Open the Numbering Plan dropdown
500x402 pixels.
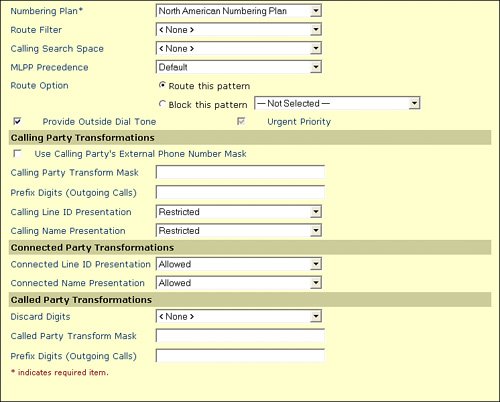coord(239,11)
